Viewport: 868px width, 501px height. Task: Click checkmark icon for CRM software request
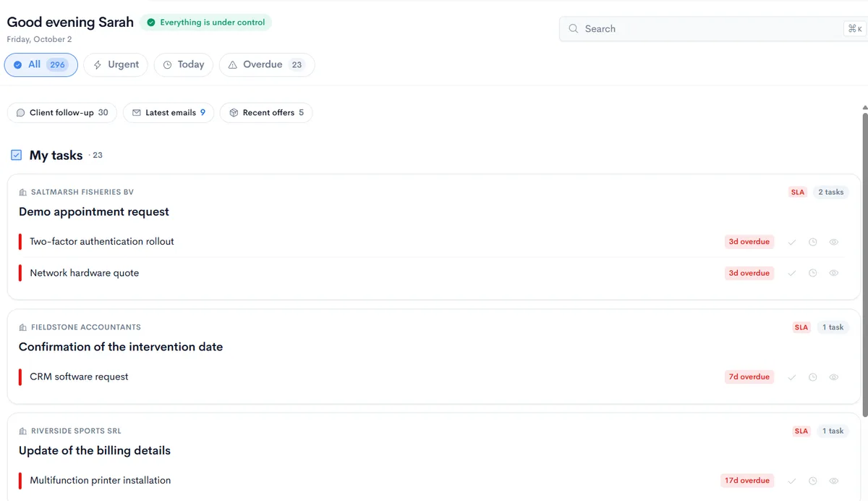(792, 377)
